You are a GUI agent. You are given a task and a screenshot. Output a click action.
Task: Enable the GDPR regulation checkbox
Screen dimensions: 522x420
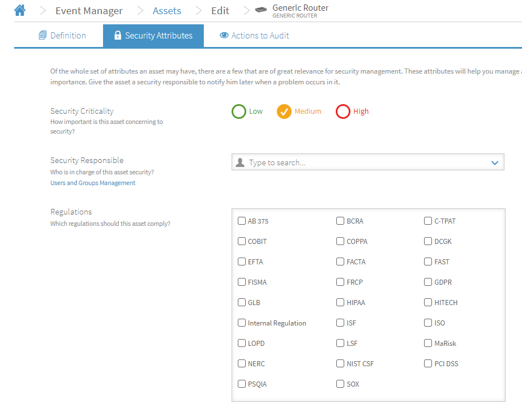pyautogui.click(x=428, y=282)
